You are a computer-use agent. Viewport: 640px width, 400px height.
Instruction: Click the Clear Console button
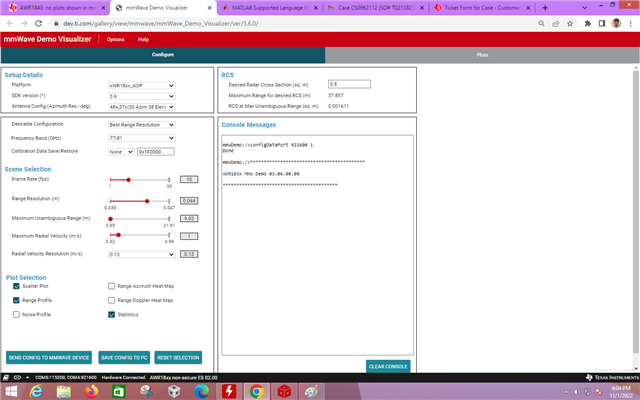[388, 367]
